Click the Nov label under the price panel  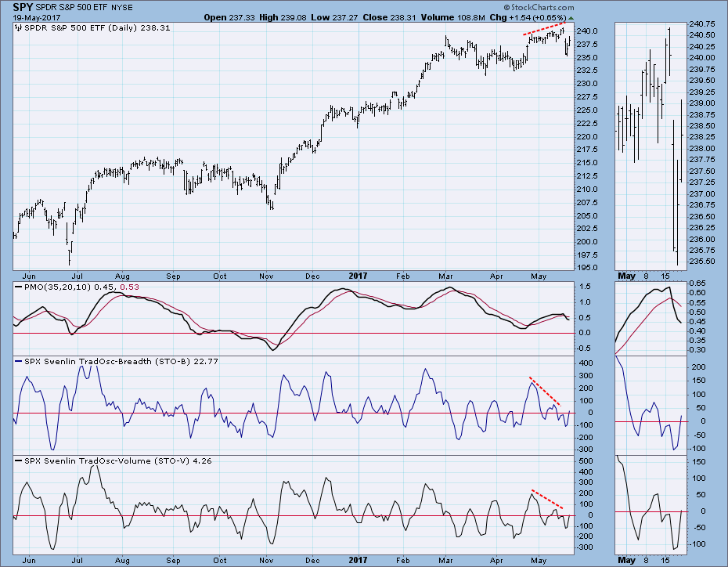coord(266,276)
